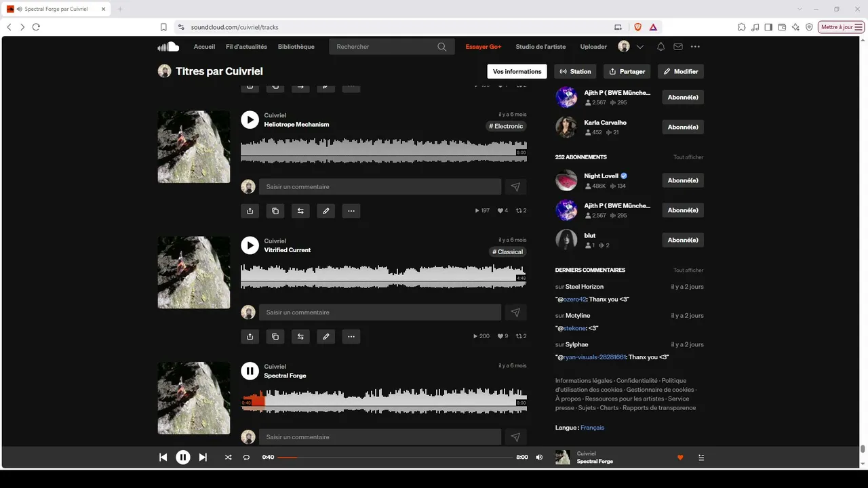Seek in the Heliotrope Mechanism waveform
Screen dimensions: 868x488
(384, 150)
